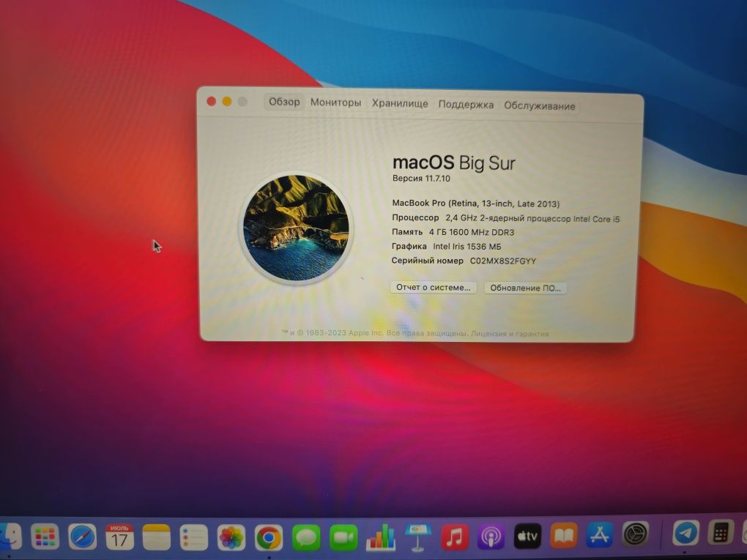Click the 4 ГБ 1600 MHz DDR3 value

(x=472, y=232)
